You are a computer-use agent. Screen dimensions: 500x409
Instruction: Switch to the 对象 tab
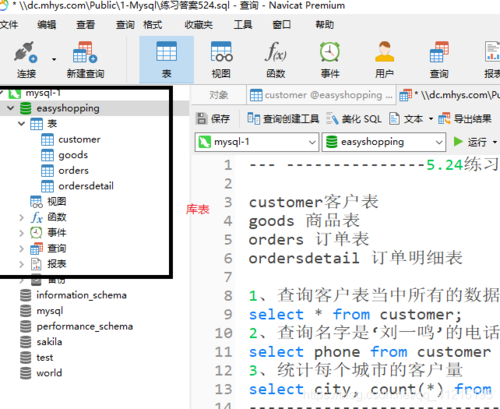click(219, 95)
